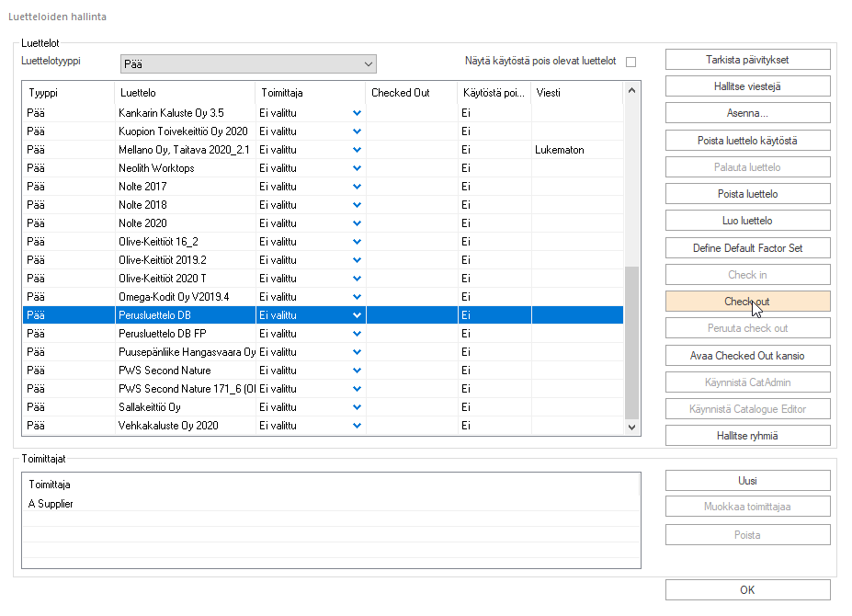The height and width of the screenshot is (616, 852).
Task: Open Toimittaja dropdown for Mellano Oy, Taitava row
Action: [357, 150]
